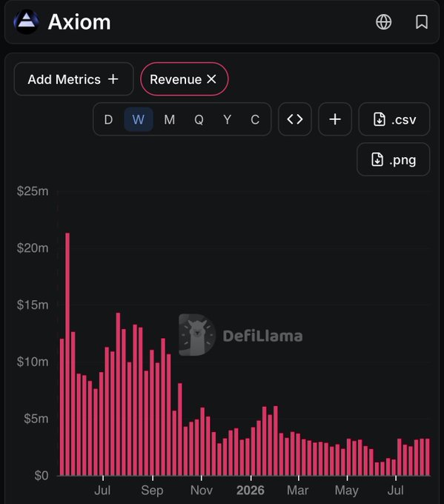
Task: Open the globe website icon
Action: click(383, 22)
